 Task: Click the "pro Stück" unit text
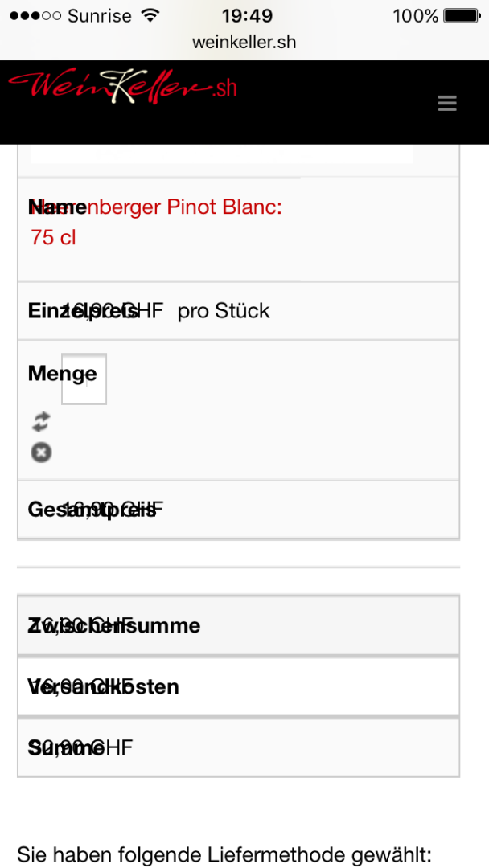tap(224, 311)
